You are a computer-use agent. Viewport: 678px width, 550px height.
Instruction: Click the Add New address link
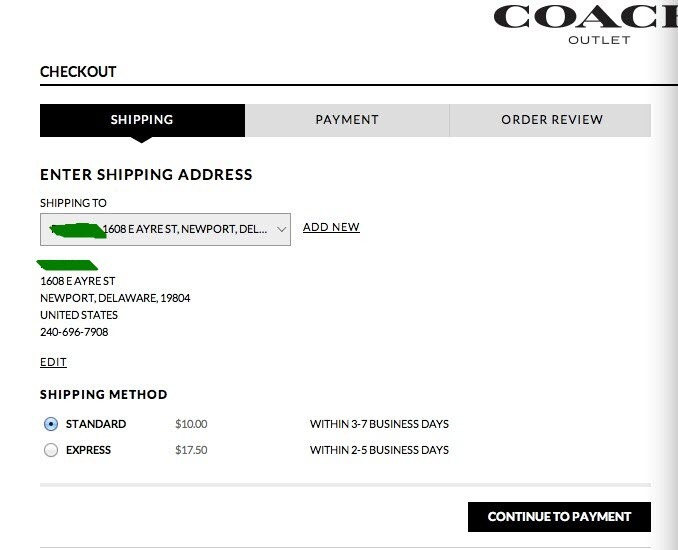331,227
